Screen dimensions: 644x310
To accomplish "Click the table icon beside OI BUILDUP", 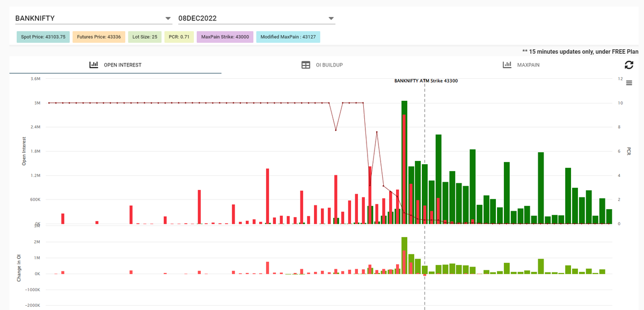I will pyautogui.click(x=305, y=65).
